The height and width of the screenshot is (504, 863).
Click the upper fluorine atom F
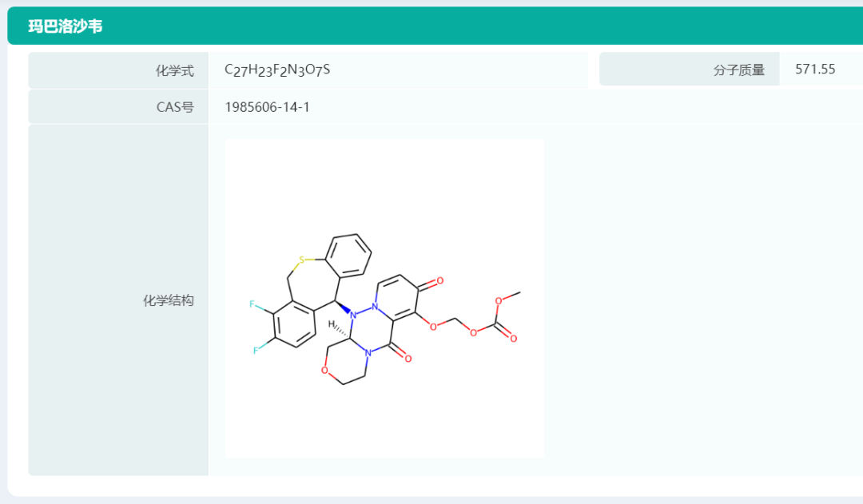click(x=252, y=304)
